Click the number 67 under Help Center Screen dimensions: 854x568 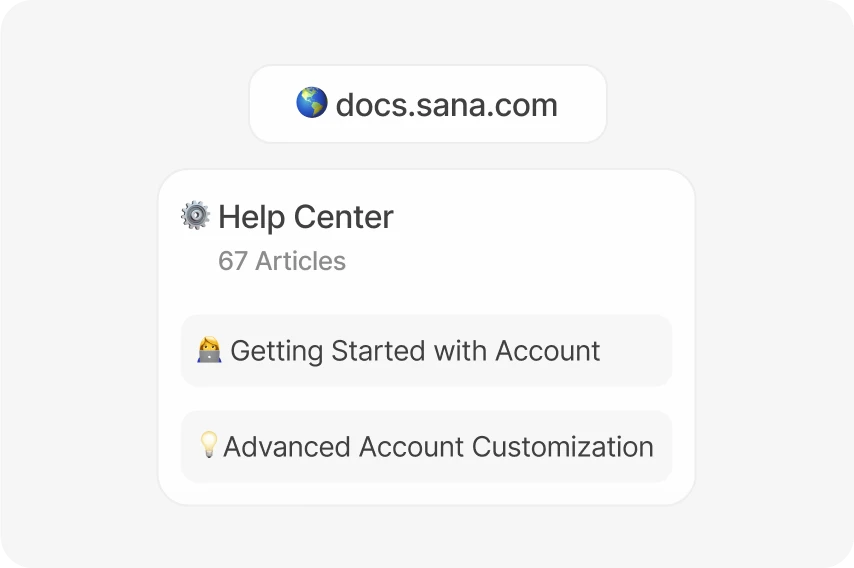[x=233, y=261]
